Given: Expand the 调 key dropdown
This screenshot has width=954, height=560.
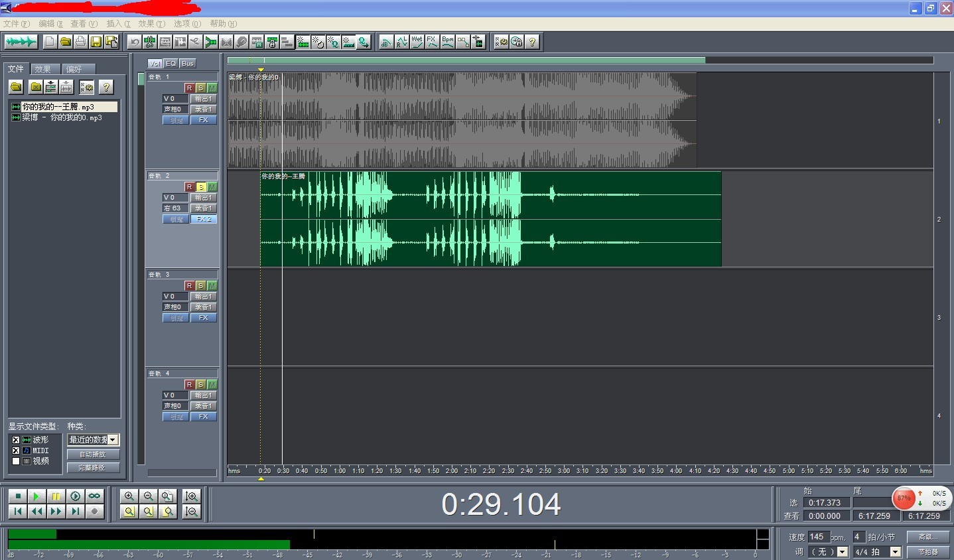Looking at the screenshot, I should (843, 552).
